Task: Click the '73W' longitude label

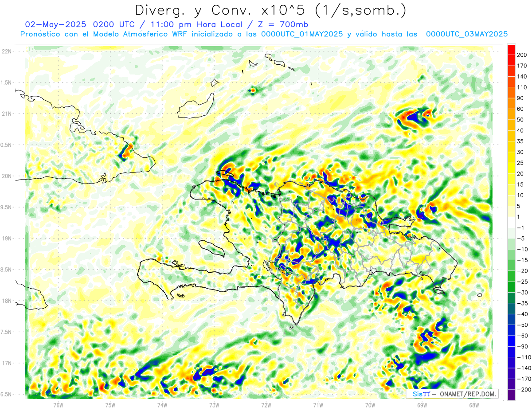Action: tap(214, 405)
